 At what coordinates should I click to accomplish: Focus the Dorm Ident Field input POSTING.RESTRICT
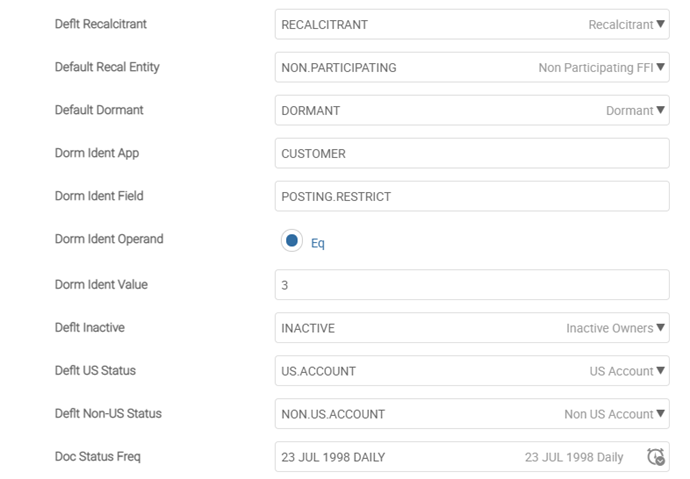pyautogui.click(x=471, y=197)
